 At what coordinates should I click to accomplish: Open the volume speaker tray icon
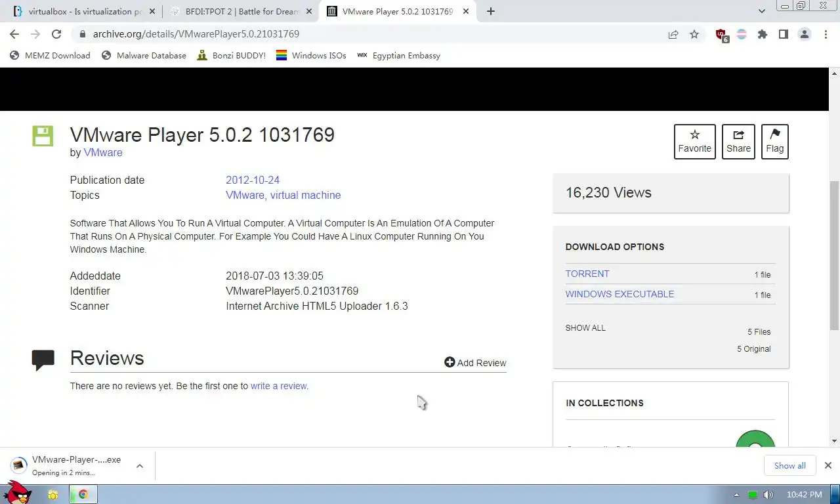pos(768,495)
